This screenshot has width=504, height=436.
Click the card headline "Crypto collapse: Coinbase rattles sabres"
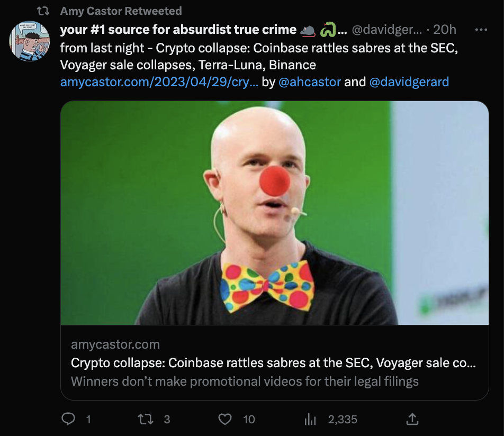(273, 364)
